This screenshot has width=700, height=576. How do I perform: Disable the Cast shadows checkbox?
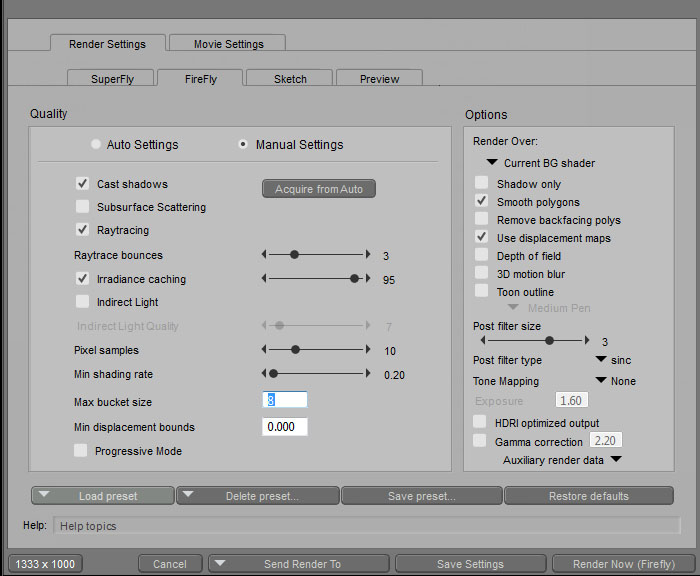82,184
